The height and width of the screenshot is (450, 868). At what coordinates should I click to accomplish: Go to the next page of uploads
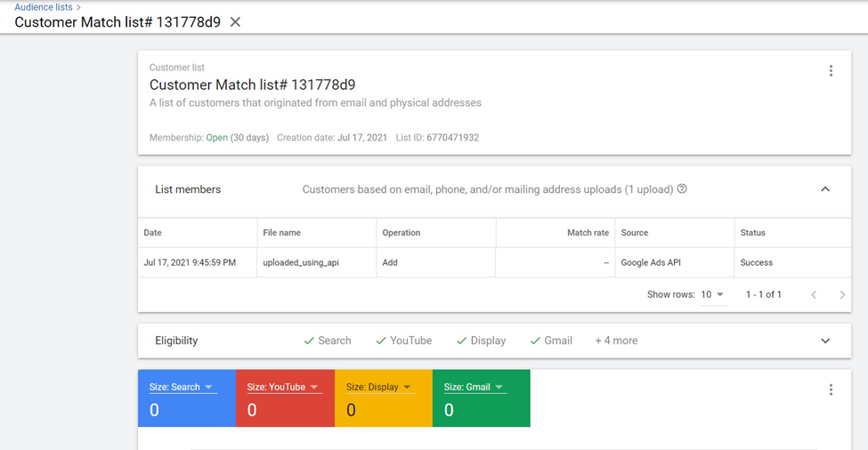tap(842, 294)
